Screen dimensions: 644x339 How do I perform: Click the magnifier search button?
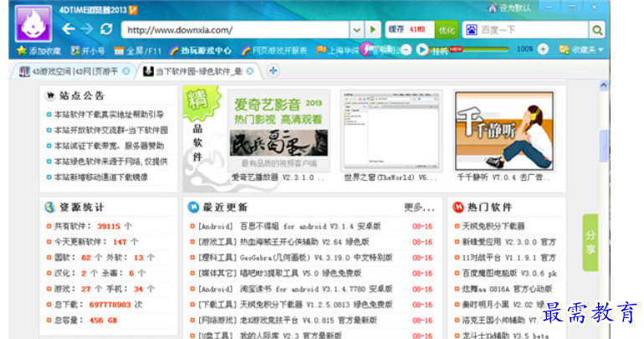(x=597, y=30)
